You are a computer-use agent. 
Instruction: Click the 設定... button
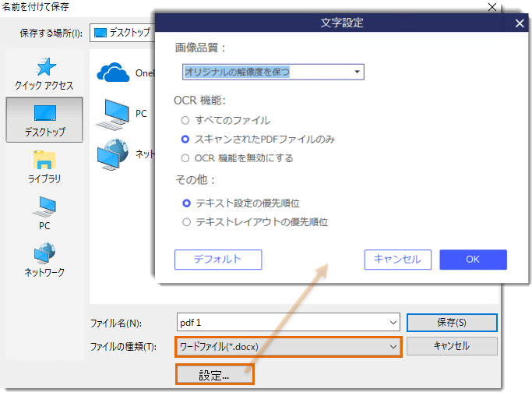pyautogui.click(x=214, y=375)
